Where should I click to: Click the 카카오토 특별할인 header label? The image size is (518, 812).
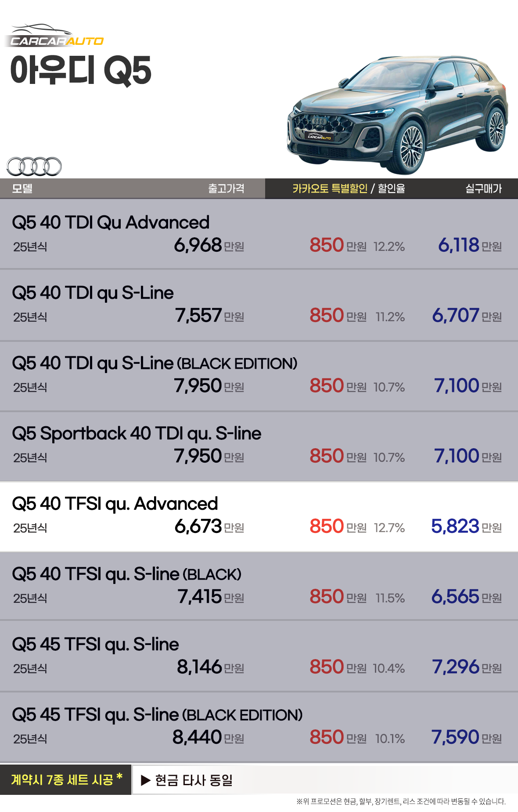(330, 188)
